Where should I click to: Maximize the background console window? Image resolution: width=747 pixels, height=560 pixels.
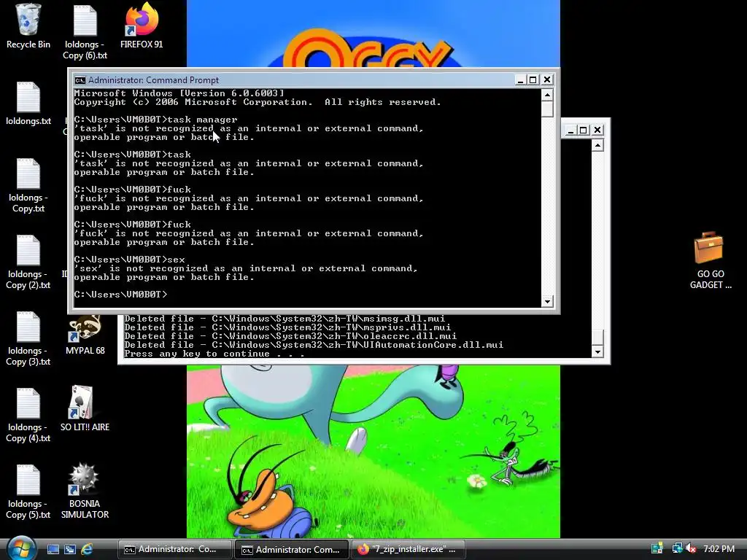pos(583,130)
